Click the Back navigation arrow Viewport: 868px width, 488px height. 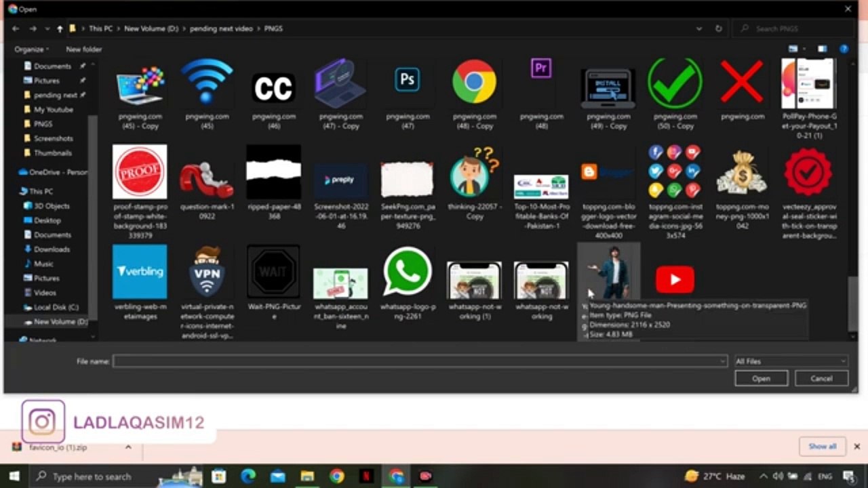coord(16,28)
